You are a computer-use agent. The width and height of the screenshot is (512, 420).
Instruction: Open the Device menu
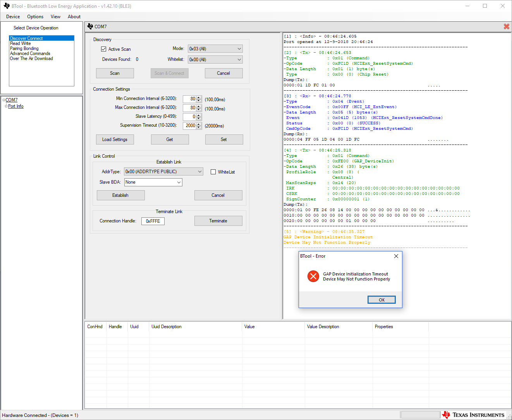point(13,16)
